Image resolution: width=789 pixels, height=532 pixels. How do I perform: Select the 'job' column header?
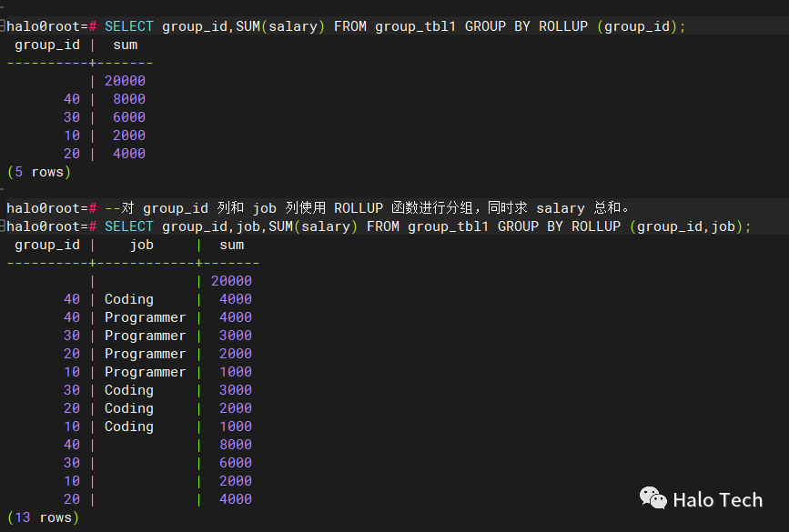141,246
